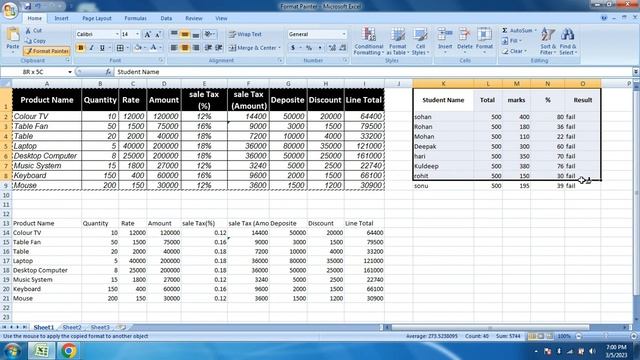Apply comma style number format
This screenshot has width=640, height=360.
coord(320,48)
